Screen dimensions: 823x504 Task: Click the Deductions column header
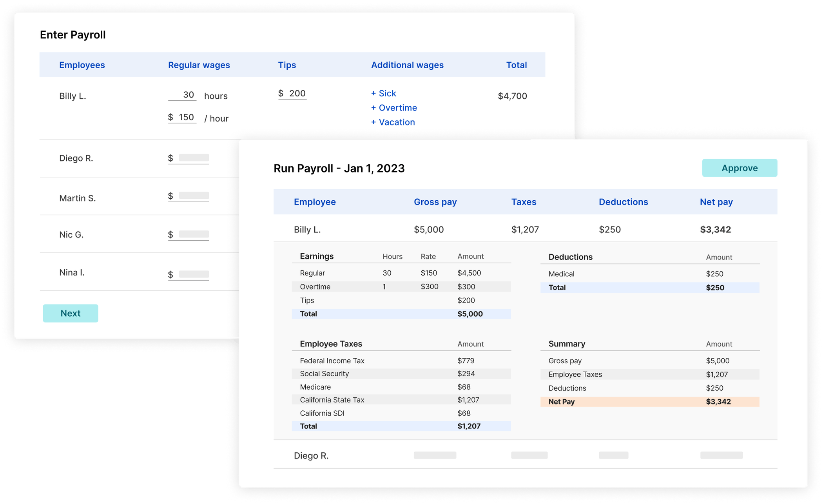(x=623, y=202)
